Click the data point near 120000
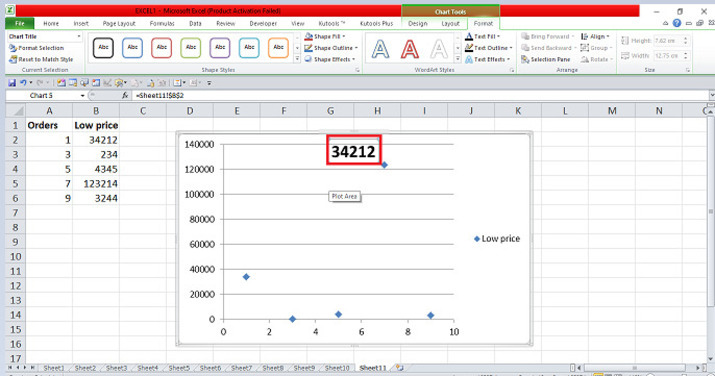This screenshot has width=715, height=376. (384, 165)
